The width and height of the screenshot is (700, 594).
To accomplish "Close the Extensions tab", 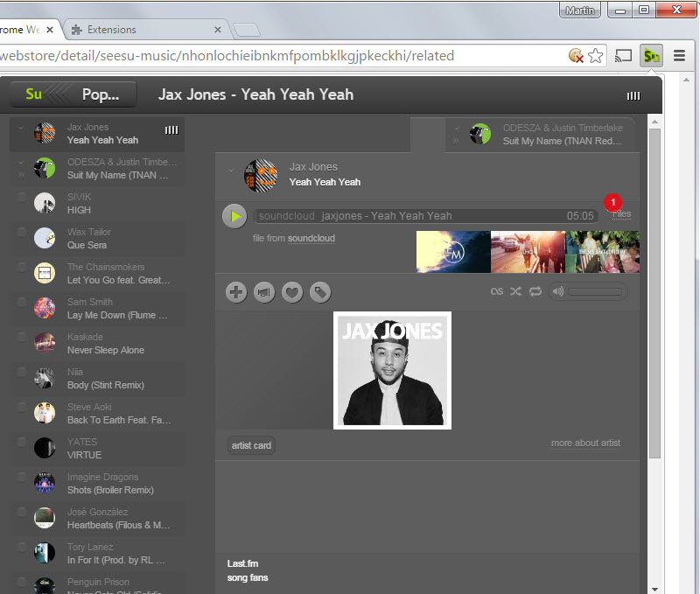I will coord(218,30).
